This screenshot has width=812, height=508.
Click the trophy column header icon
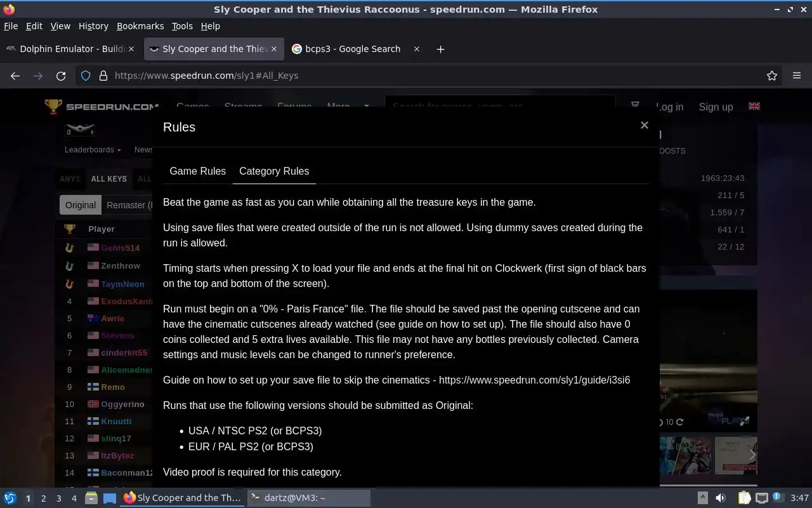click(70, 229)
